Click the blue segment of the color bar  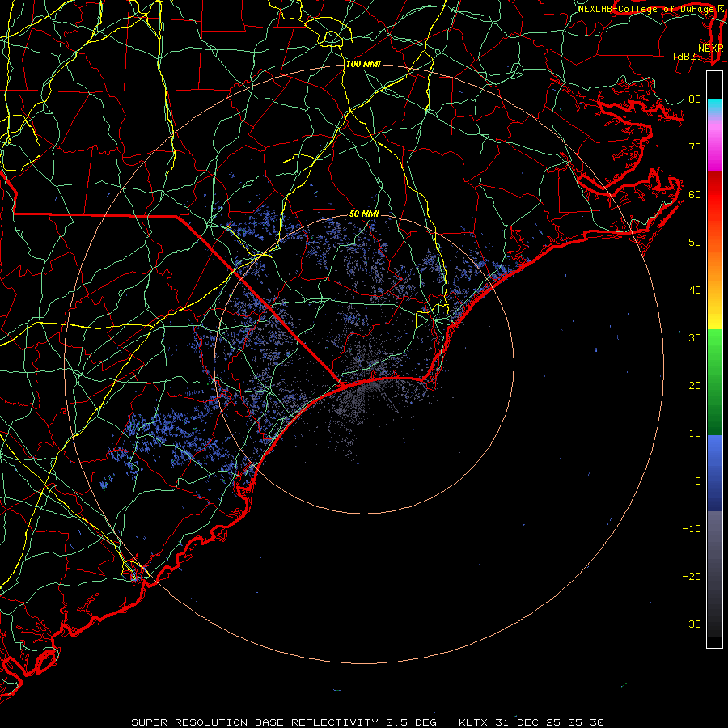[x=714, y=472]
